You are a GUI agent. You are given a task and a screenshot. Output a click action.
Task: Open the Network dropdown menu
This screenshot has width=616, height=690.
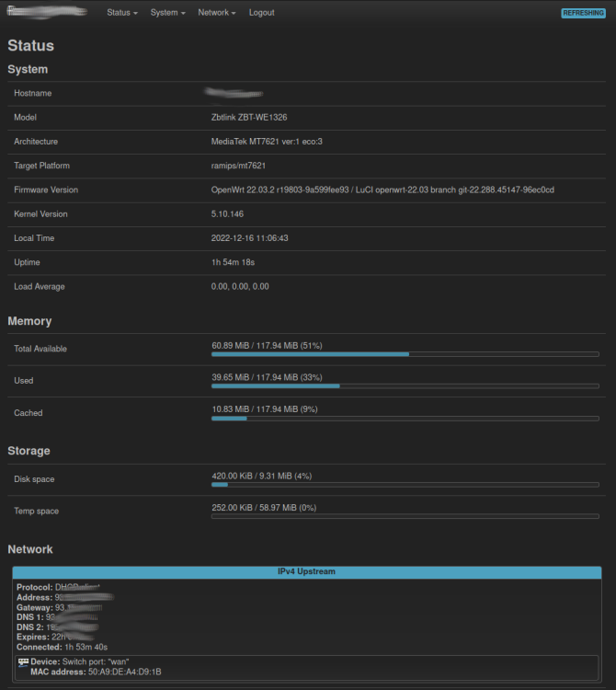[216, 13]
